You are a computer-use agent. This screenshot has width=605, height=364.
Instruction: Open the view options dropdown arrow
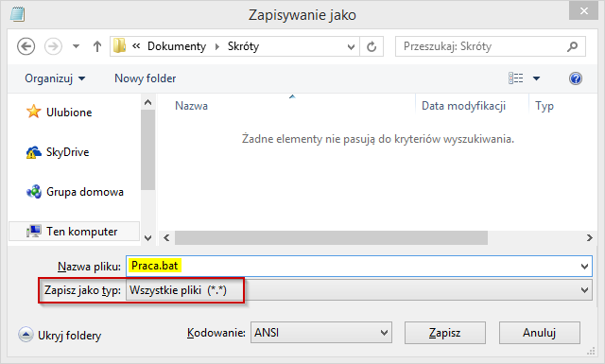(x=536, y=78)
